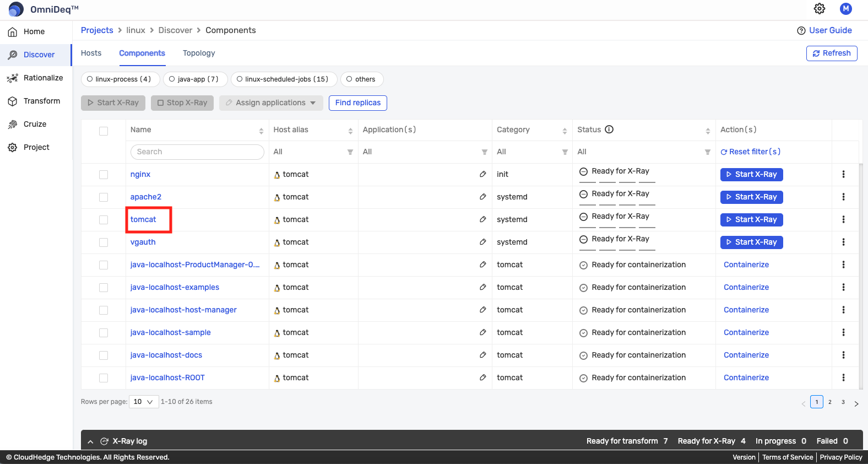Open more actions for java-localhost-sample
The height and width of the screenshot is (464, 868).
(843, 332)
